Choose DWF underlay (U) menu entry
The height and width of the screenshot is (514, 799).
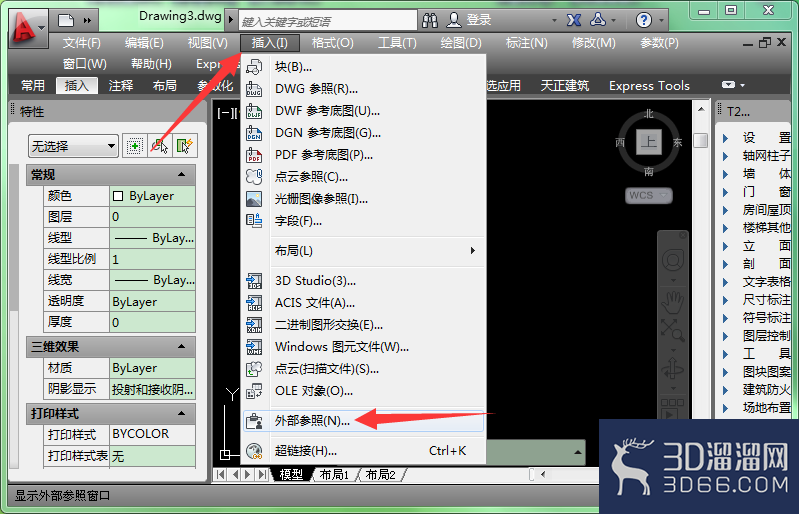(363, 111)
